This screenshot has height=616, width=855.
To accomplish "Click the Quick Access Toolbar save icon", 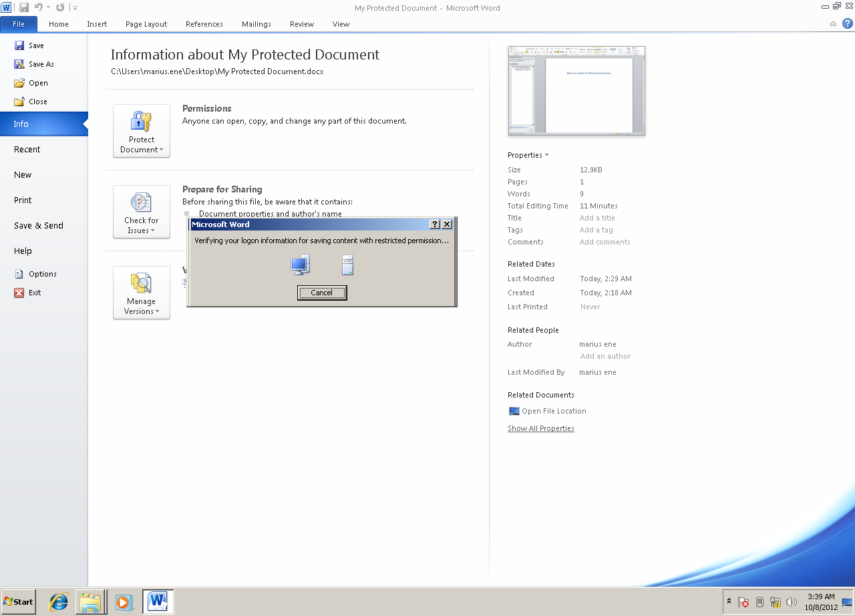I will pyautogui.click(x=24, y=7).
